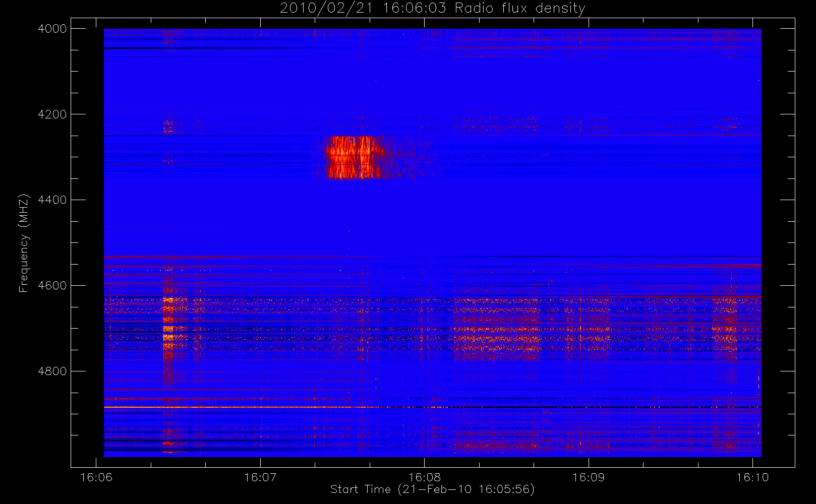Click the 4400 frequency axis label
The height and width of the screenshot is (504, 816).
[52, 200]
